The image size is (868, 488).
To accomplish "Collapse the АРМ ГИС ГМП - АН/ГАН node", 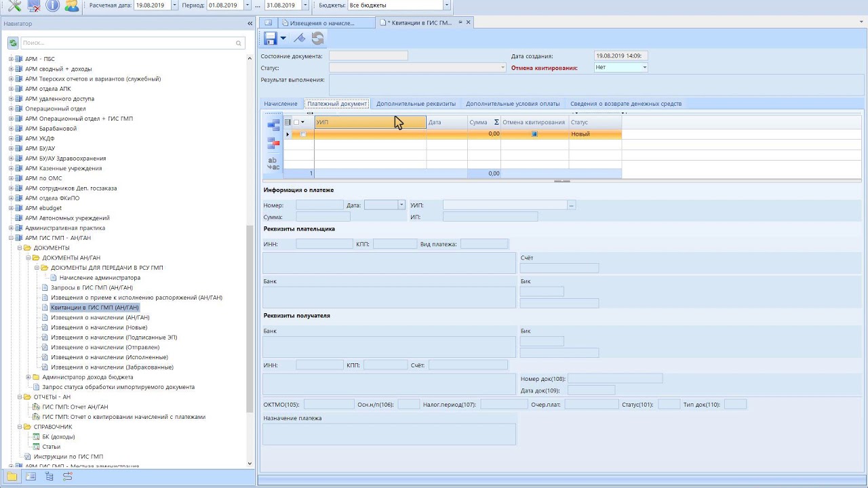I will click(11, 238).
